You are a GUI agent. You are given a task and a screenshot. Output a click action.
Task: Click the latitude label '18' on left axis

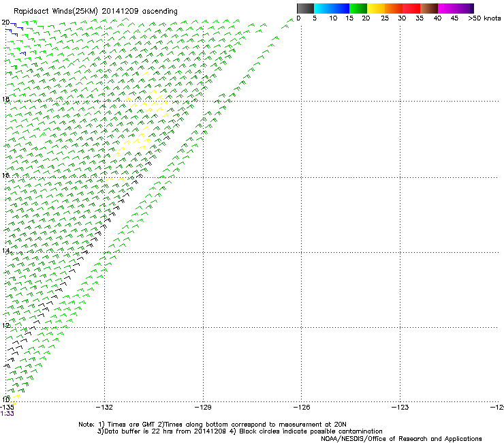tap(5, 99)
